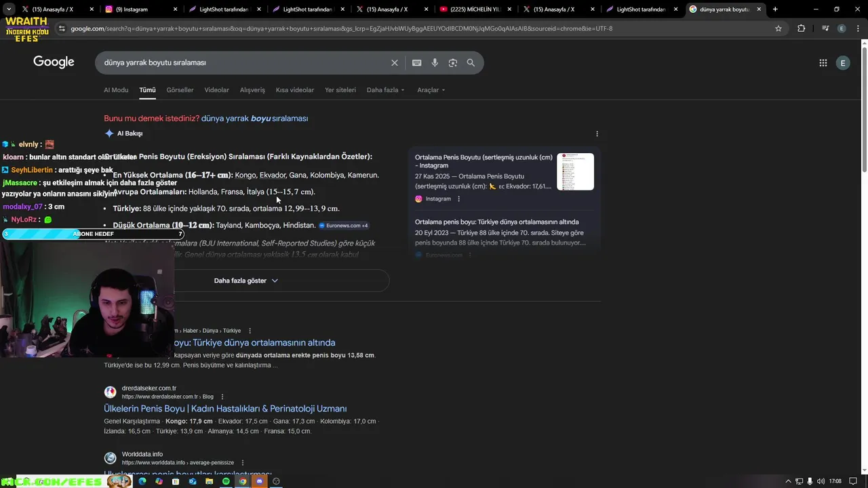Open the Chrome three-dot menu

click(x=858, y=28)
